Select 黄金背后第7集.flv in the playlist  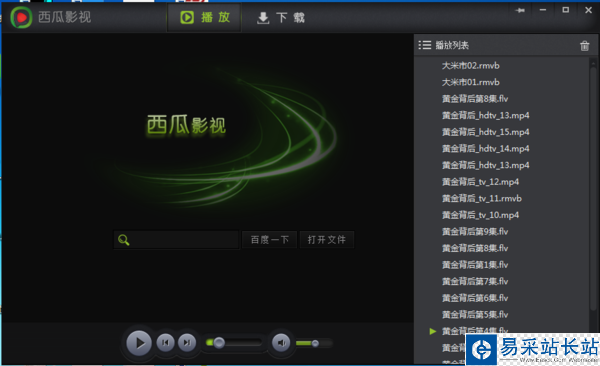pos(475,281)
